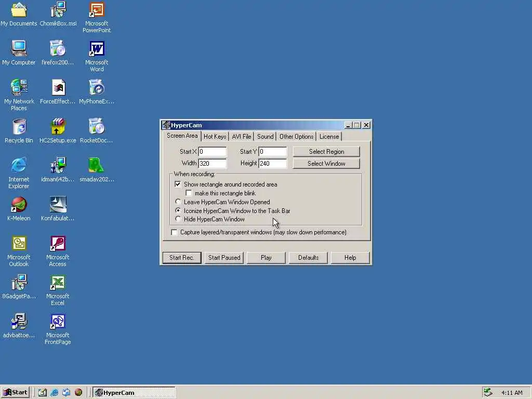
Task: Open HyperCam Help button
Action: tap(350, 258)
